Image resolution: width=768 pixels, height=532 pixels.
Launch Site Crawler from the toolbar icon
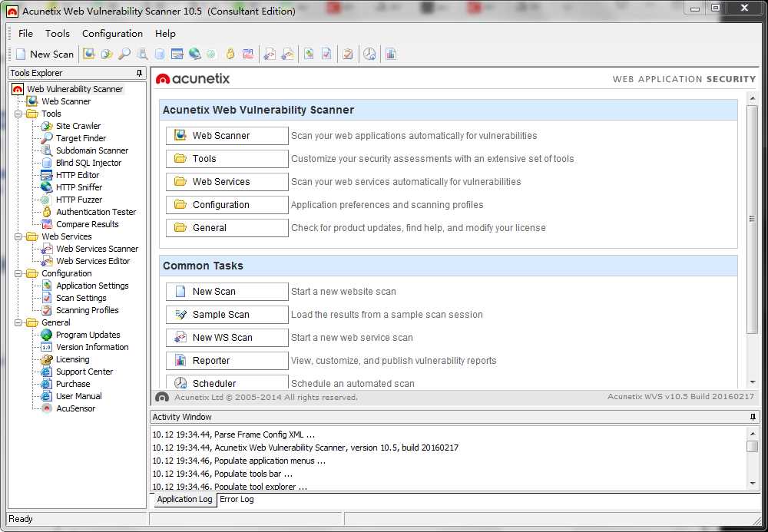click(107, 54)
